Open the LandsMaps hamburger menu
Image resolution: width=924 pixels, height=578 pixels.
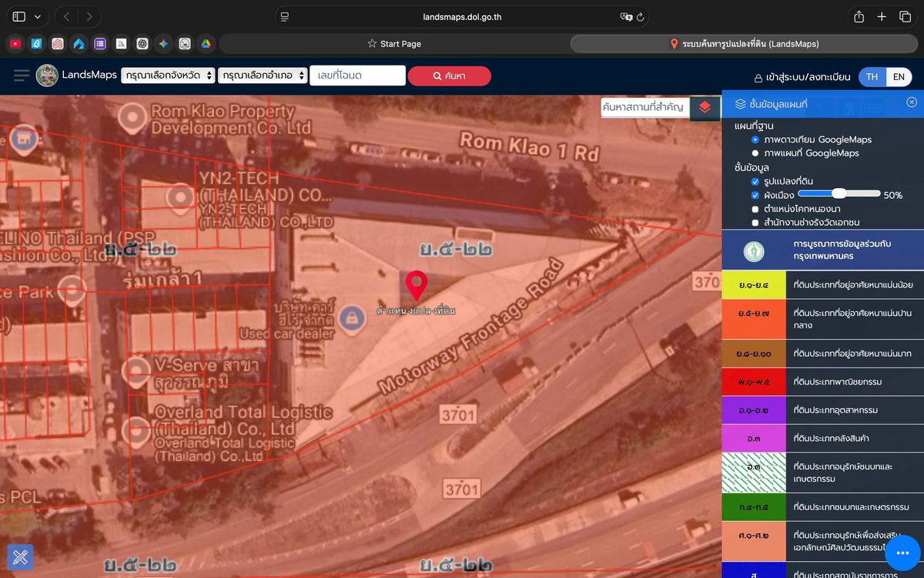(x=22, y=76)
